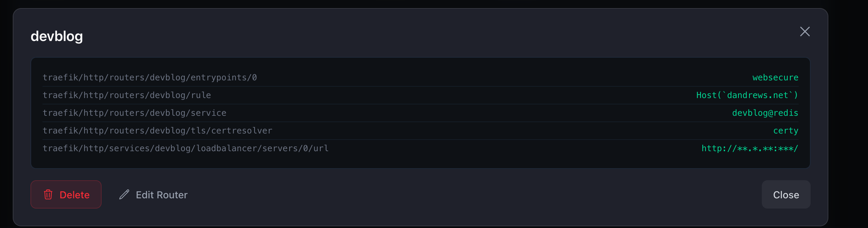868x228 pixels.
Task: Click the masked http:// server URL value
Action: [750, 149]
